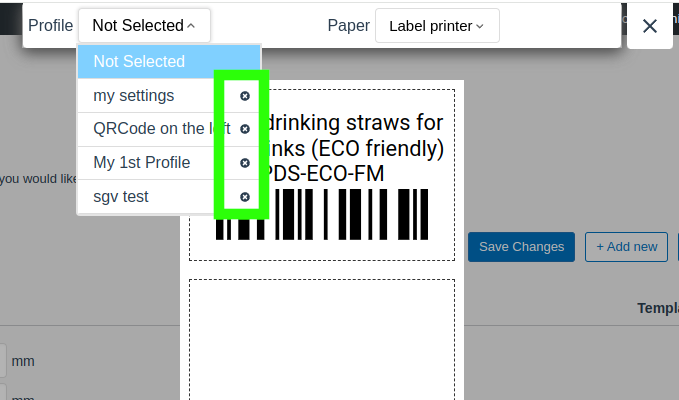
Task: Delete the "my settings" profile
Action: [x=245, y=96]
